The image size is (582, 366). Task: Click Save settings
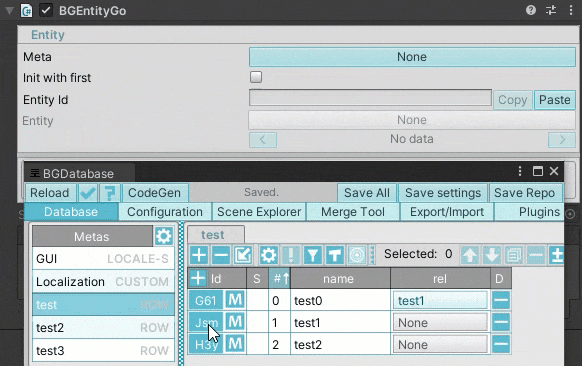tap(443, 193)
